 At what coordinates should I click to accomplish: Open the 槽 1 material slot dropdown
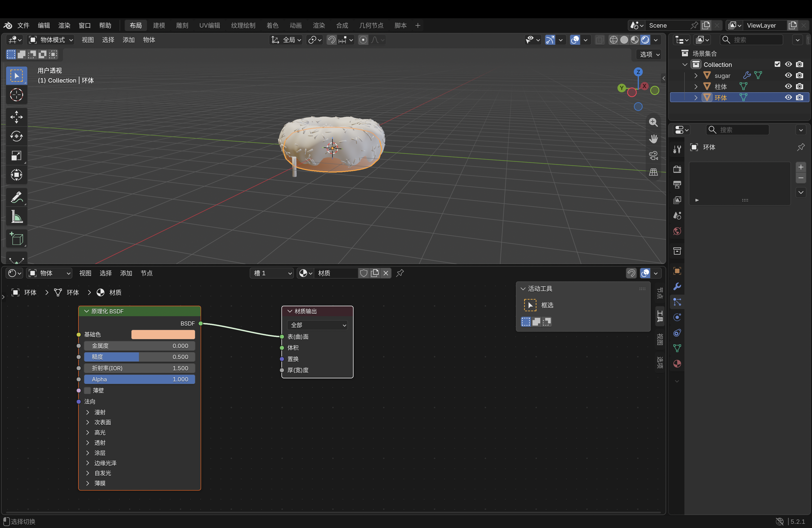tap(272, 273)
